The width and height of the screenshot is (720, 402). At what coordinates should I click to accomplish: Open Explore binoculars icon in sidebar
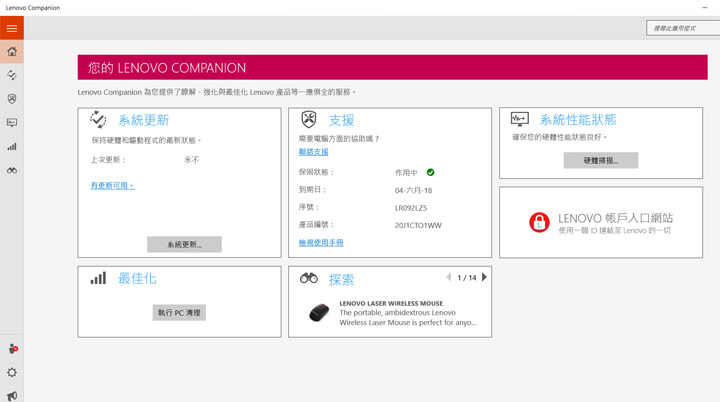[12, 171]
